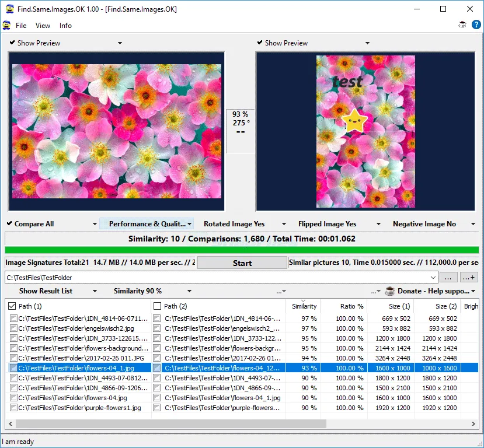Image resolution: width=484 pixels, height=448 pixels.
Task: Click the browse folder '...' button
Action: (x=448, y=277)
